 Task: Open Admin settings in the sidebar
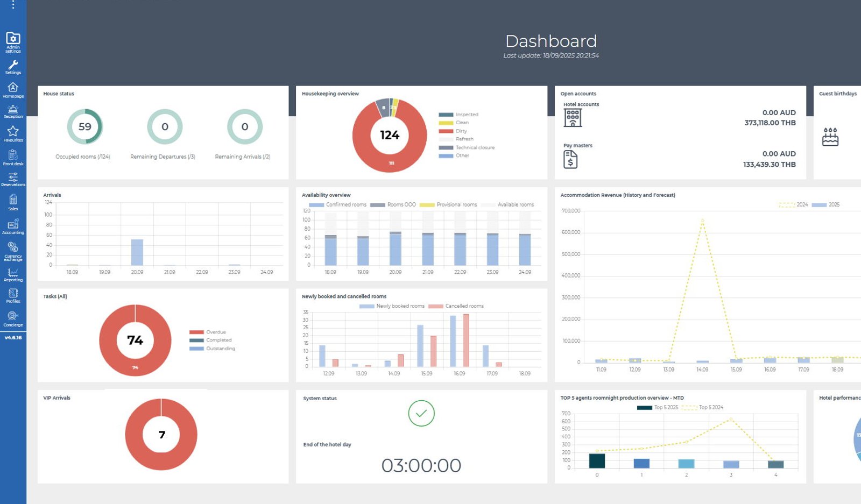[13, 42]
